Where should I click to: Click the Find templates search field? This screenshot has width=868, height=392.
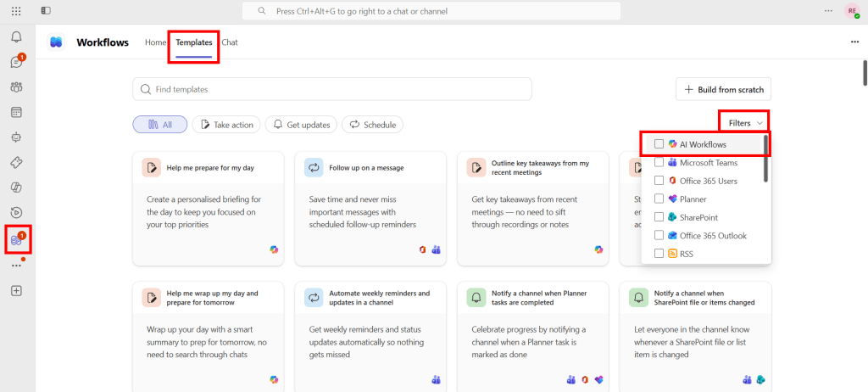332,89
